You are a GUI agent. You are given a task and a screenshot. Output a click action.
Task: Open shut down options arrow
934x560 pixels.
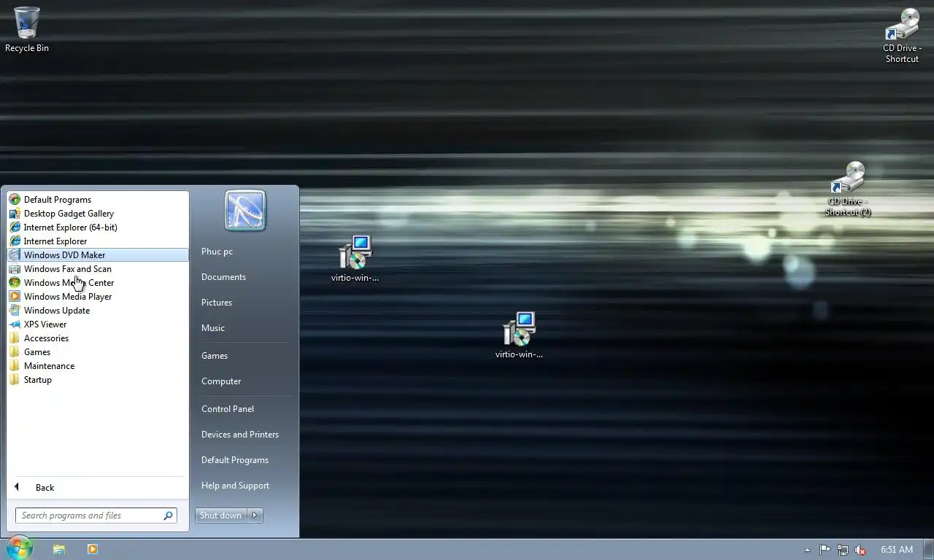pos(255,516)
